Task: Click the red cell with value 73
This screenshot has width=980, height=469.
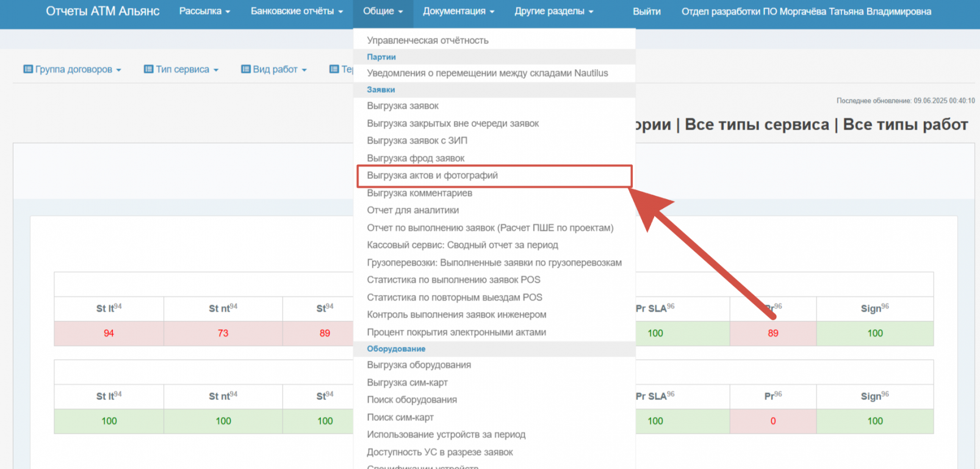Action: [223, 333]
